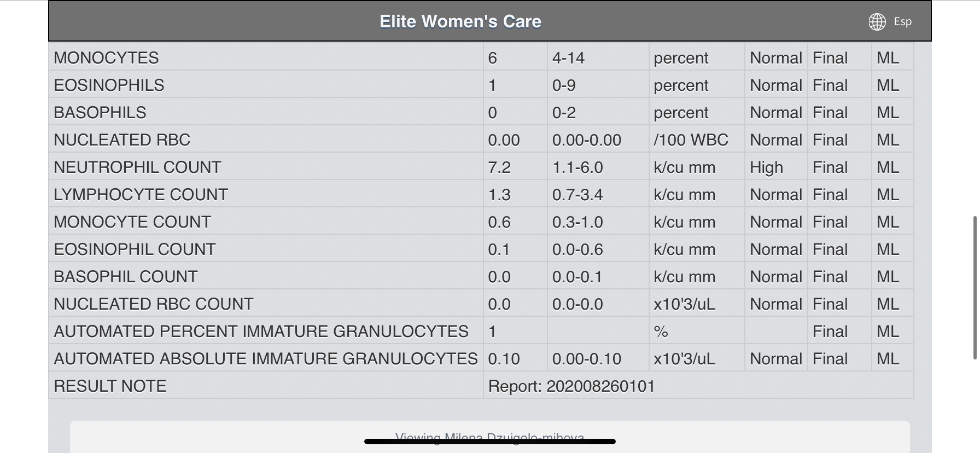This screenshot has height=453, width=980.
Task: Select the Report: 202008260101 result note
Action: 571,386
